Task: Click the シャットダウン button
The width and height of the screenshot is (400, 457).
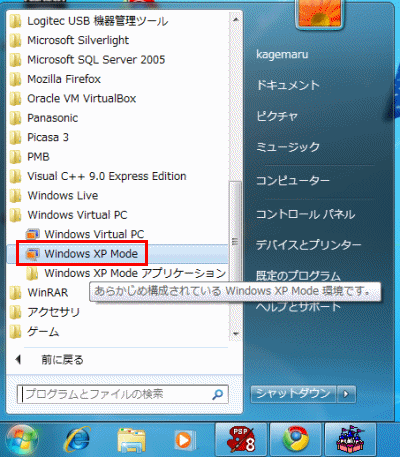Action: 294,394
